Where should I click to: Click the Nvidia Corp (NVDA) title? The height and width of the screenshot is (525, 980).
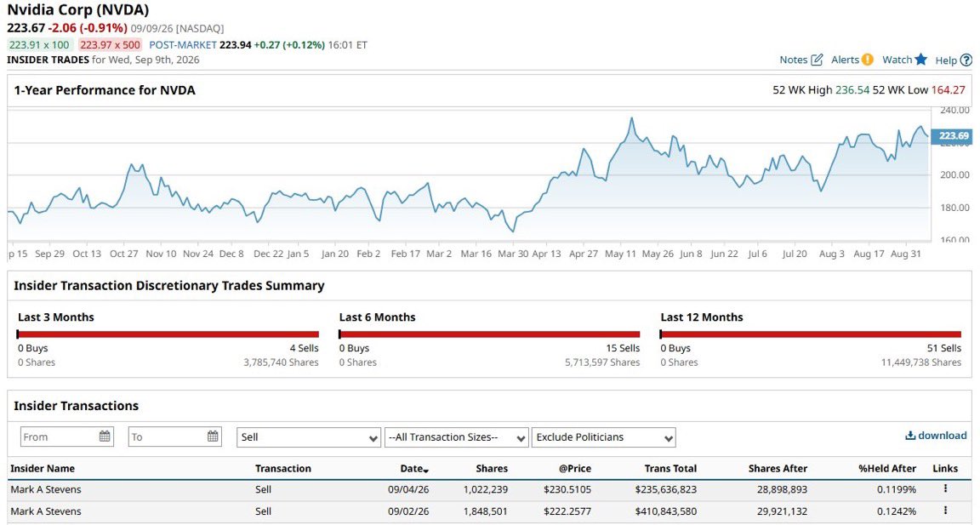(x=78, y=10)
